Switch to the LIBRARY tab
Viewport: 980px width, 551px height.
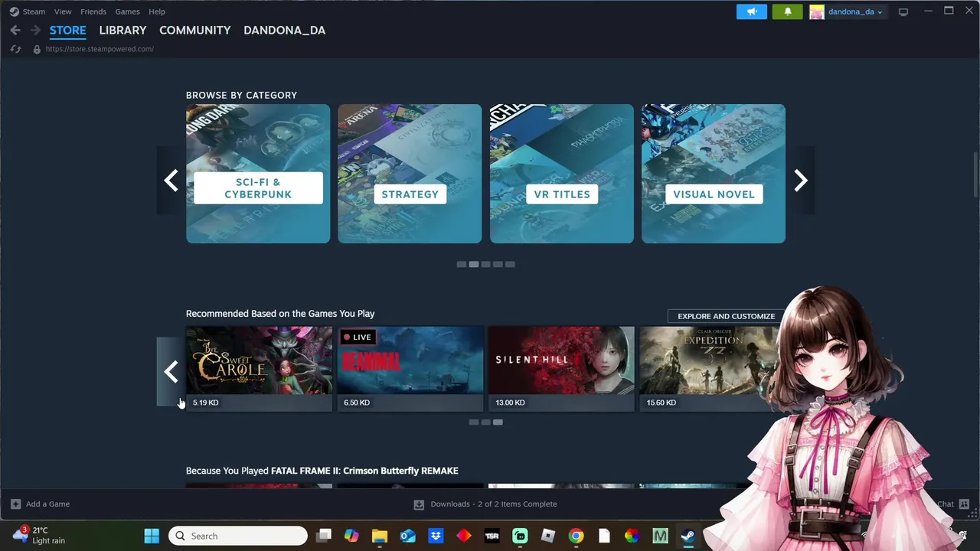coord(122,31)
